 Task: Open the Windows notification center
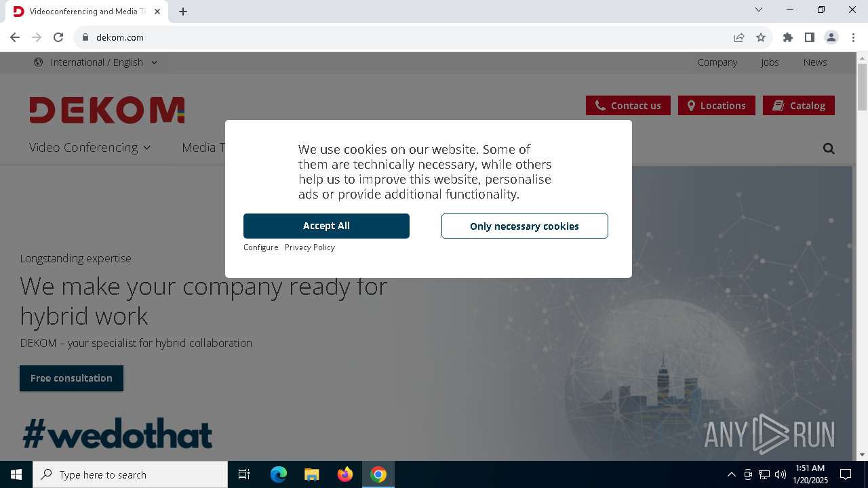[846, 474]
